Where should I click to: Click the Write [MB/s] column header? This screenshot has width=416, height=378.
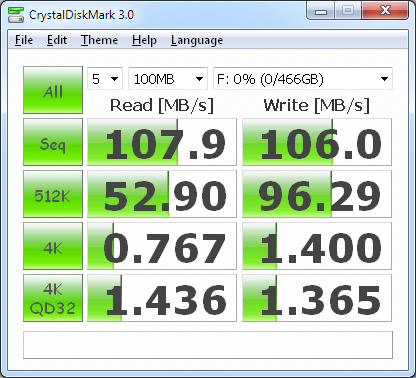(317, 106)
